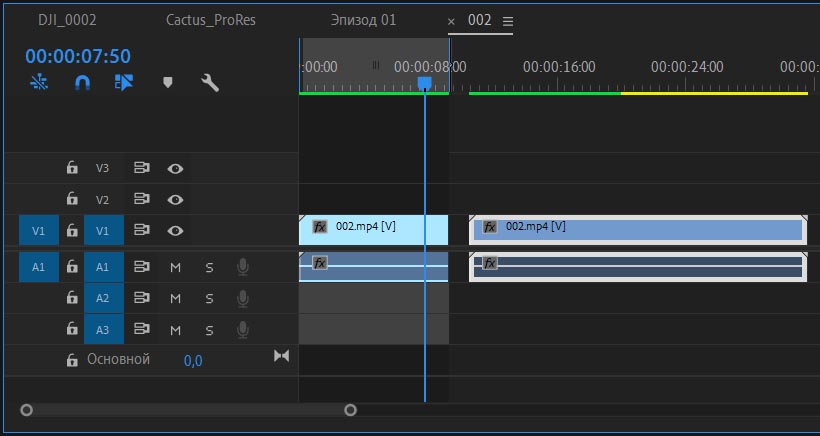Click the playhead timecode 00:00:07:50
The height and width of the screenshot is (436, 820).
(78, 56)
